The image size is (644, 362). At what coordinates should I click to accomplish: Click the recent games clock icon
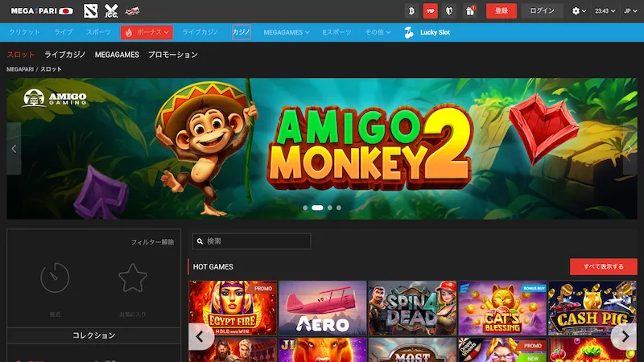click(55, 278)
